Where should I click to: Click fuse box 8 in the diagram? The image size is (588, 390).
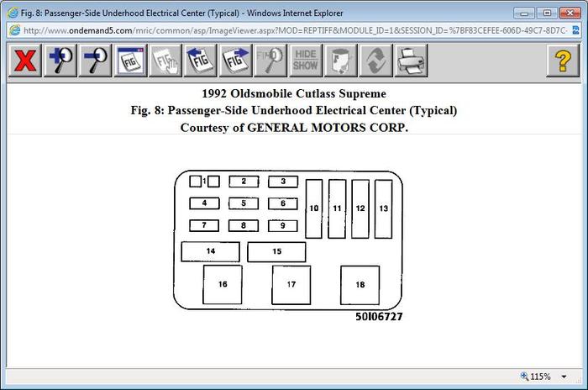point(244,225)
